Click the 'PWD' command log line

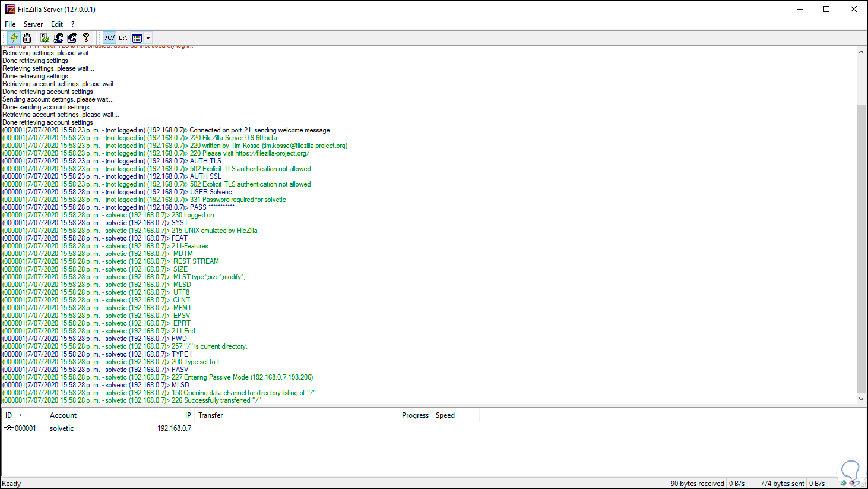(x=95, y=339)
